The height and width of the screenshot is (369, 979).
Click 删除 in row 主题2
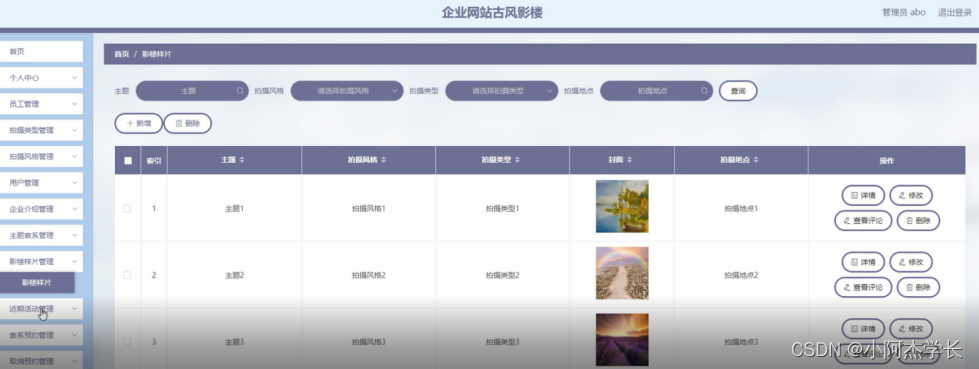tap(918, 287)
